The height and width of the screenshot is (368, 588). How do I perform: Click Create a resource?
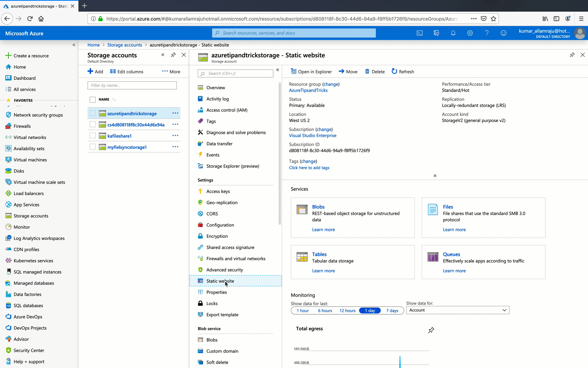[27, 56]
